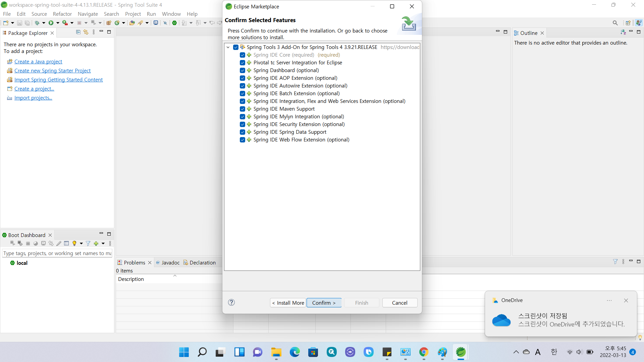The height and width of the screenshot is (362, 644).
Task: Open the Refactor menu
Action: [x=62, y=14]
